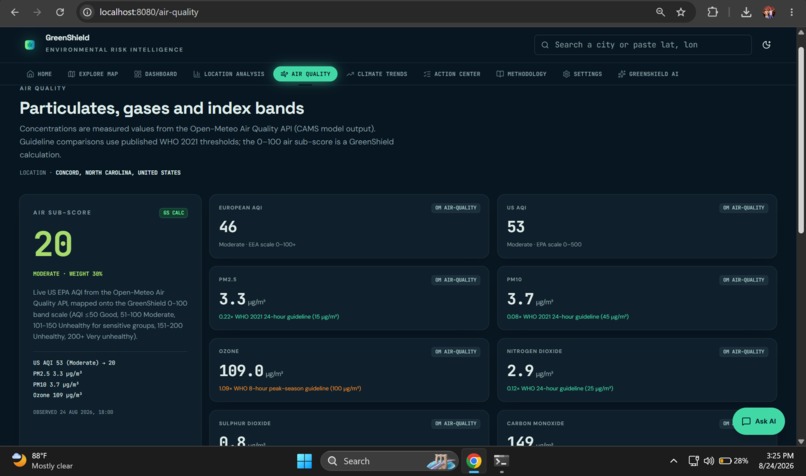Viewport: 806px width, 476px height.
Task: Click the GS CALC badge
Action: click(x=174, y=213)
